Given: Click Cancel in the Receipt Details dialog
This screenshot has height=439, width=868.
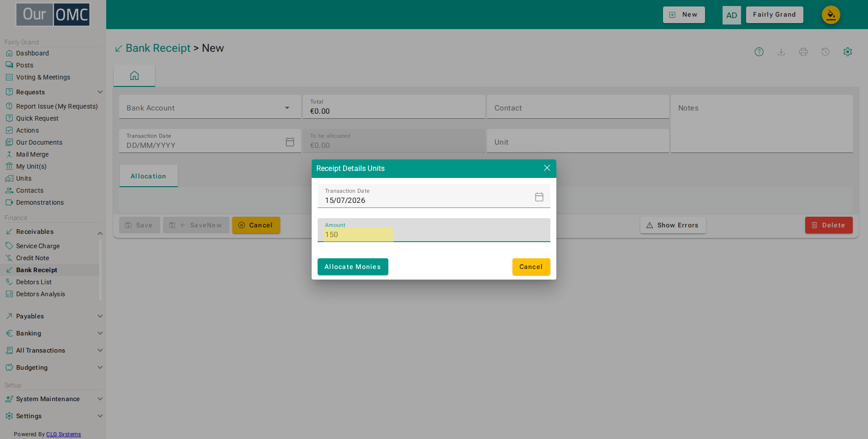Looking at the screenshot, I should 531,267.
